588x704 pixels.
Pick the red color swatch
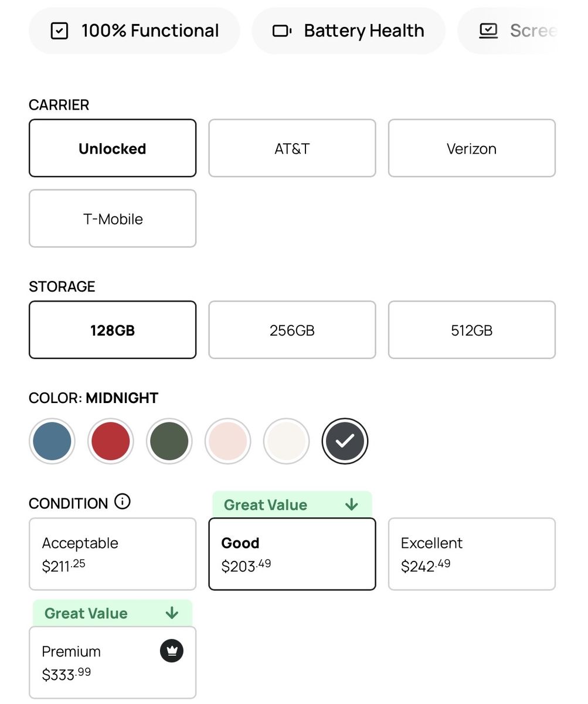pos(111,441)
